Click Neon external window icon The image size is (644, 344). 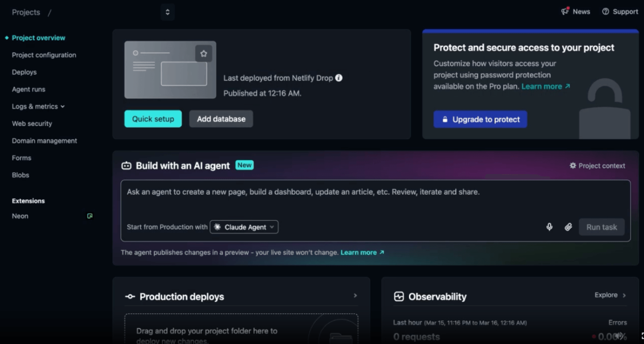coord(90,216)
